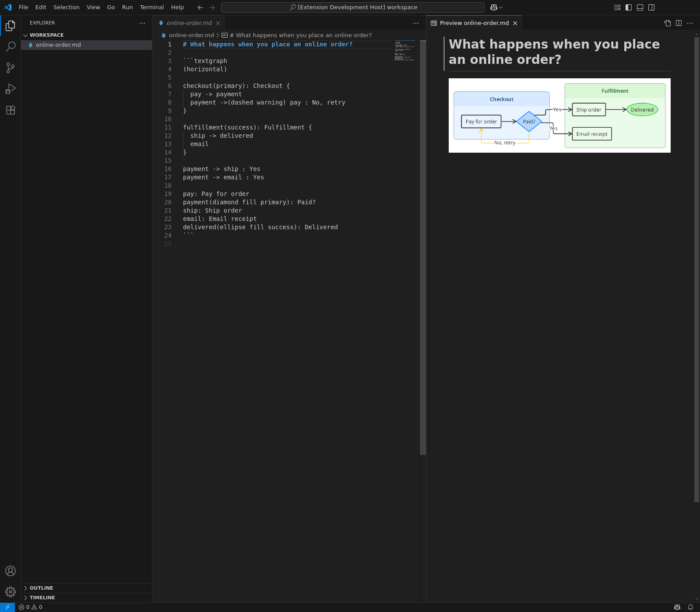Select online-order.md in the explorer tree
Viewport: 700px width, 612px height.
[87, 45]
